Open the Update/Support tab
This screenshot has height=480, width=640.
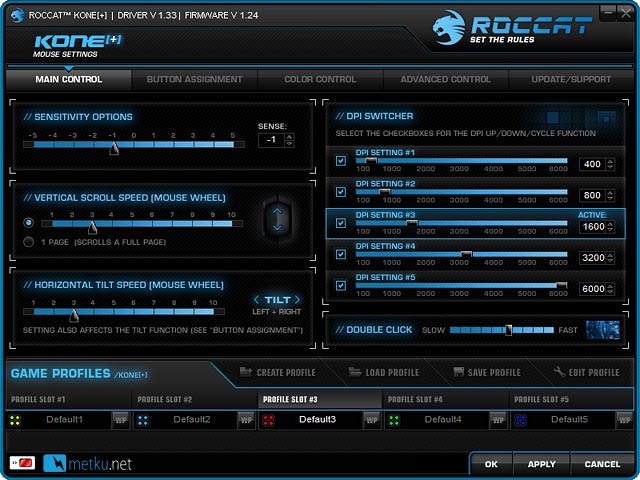[x=571, y=79]
